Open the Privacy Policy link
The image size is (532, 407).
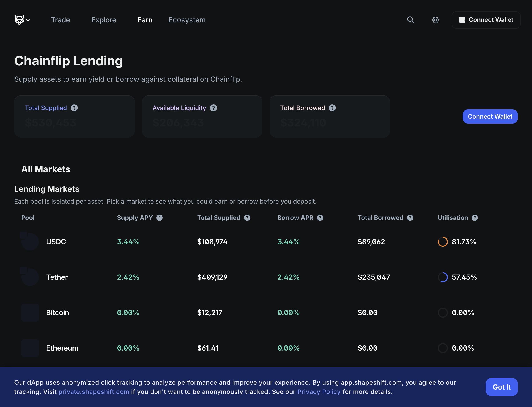(x=319, y=392)
